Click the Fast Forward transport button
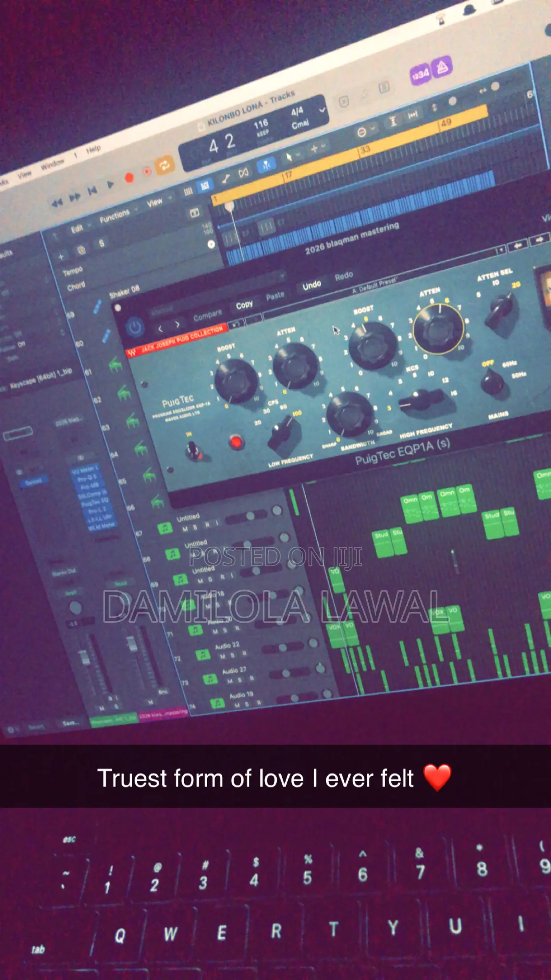 [x=75, y=197]
